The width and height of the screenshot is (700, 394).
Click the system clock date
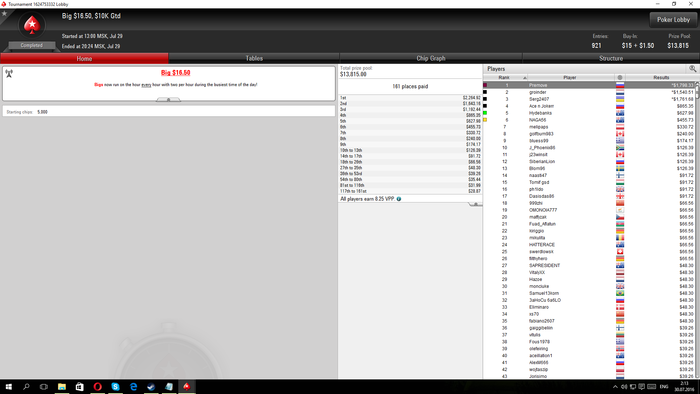coord(684,390)
